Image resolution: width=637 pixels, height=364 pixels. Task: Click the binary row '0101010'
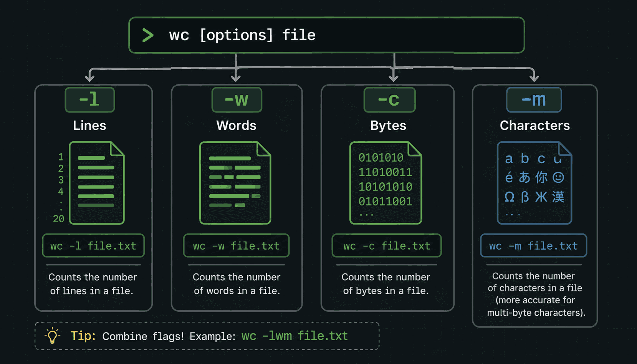tap(381, 157)
